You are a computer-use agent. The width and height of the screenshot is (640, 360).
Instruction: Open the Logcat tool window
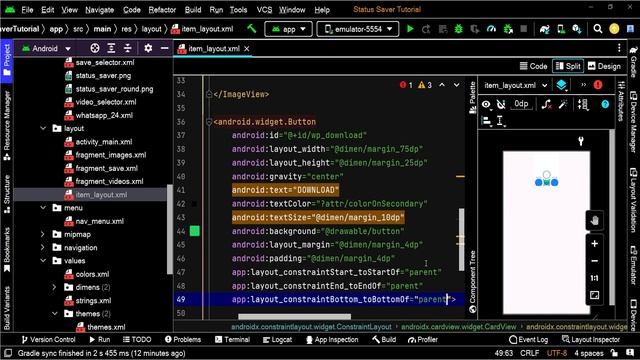point(278,339)
